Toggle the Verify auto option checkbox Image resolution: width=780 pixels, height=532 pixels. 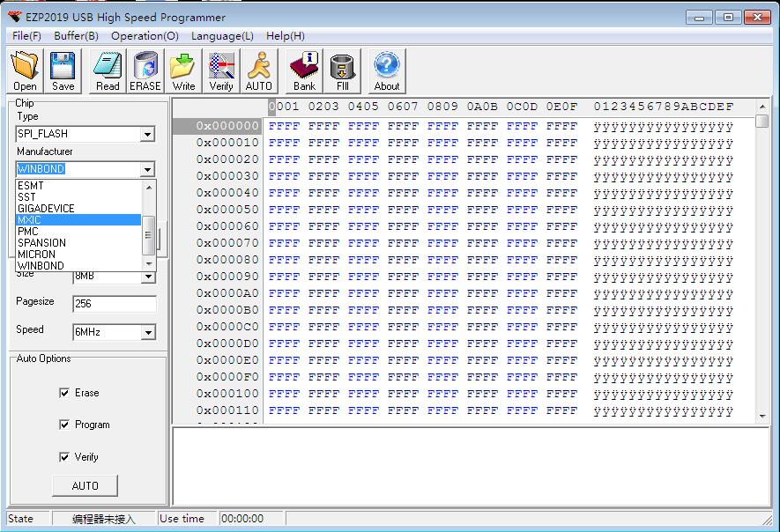tap(64, 457)
